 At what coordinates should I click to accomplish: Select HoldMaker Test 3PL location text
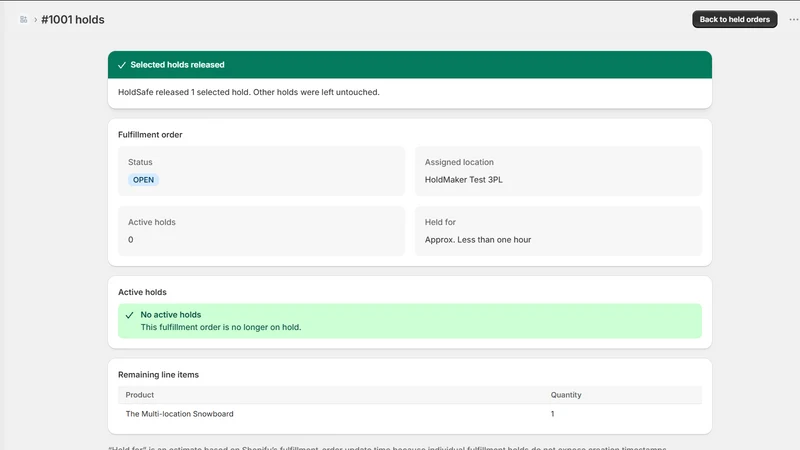tap(463, 180)
